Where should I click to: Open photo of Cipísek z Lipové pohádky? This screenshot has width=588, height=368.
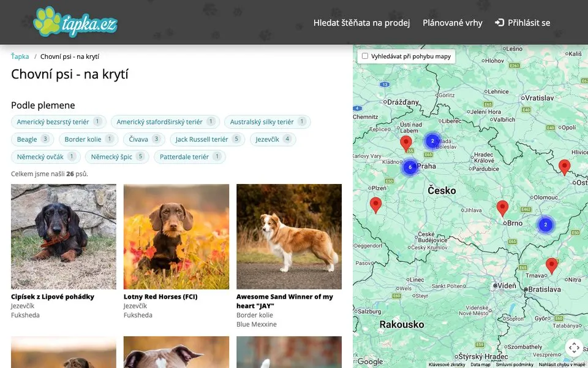coord(64,237)
